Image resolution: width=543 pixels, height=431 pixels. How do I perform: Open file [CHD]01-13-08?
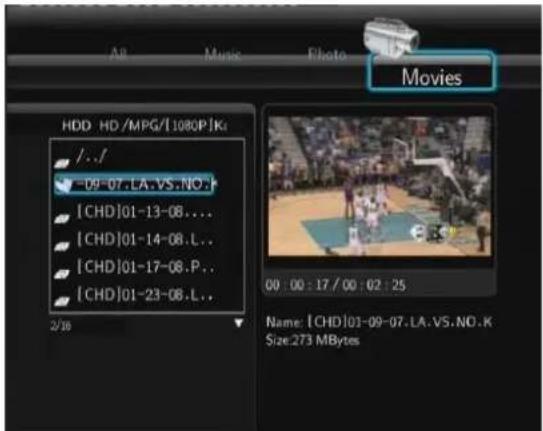[x=144, y=212]
